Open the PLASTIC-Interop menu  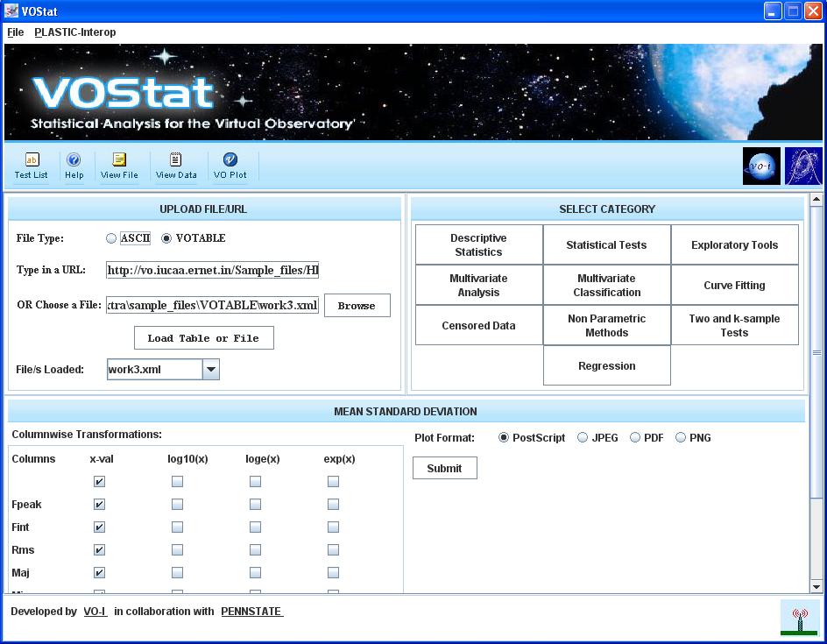[x=74, y=32]
